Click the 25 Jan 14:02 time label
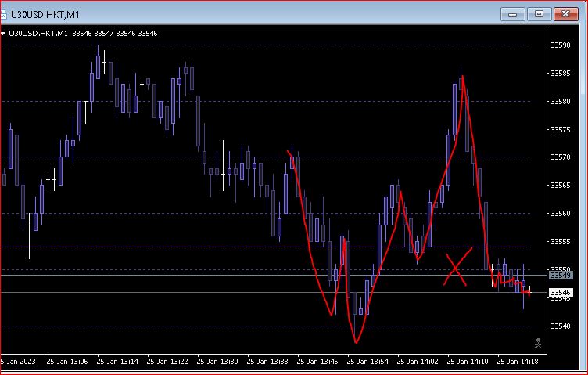The image size is (588, 375). coord(418,362)
